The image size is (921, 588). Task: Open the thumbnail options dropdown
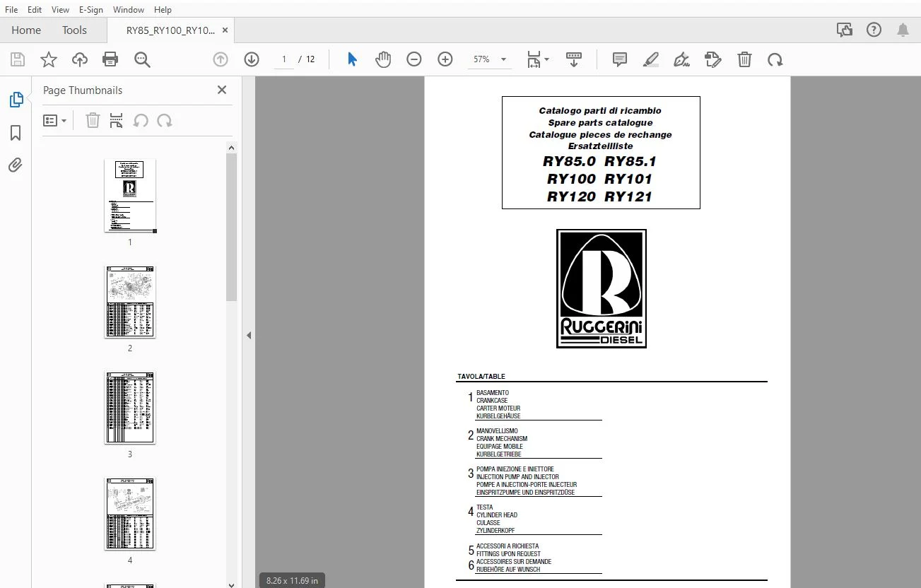click(55, 121)
